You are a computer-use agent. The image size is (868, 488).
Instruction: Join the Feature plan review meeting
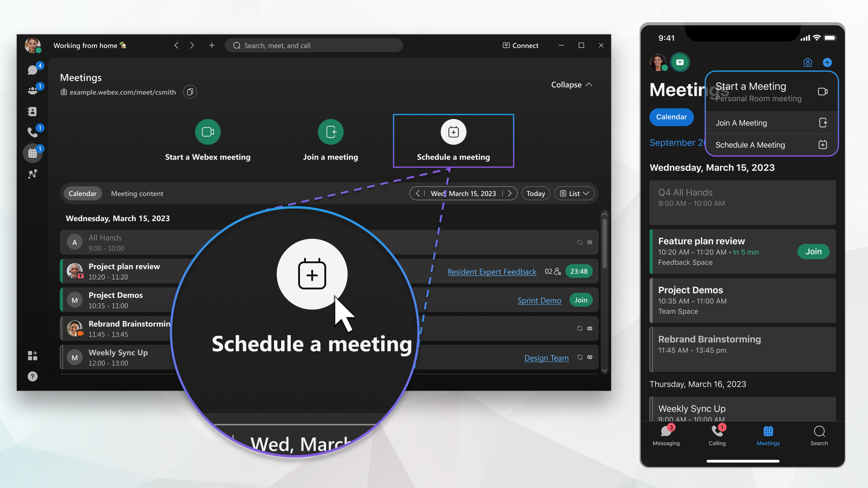coord(813,251)
